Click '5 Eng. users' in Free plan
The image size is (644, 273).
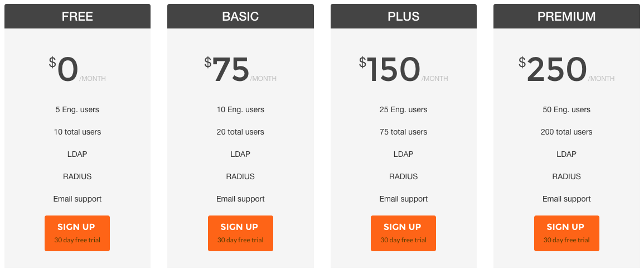coord(77,110)
